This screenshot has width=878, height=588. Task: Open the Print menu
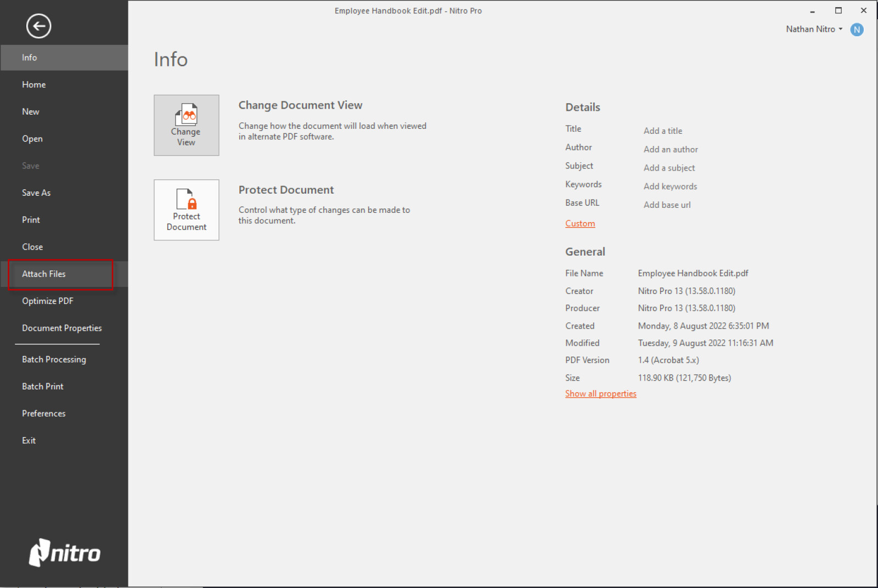tap(31, 219)
